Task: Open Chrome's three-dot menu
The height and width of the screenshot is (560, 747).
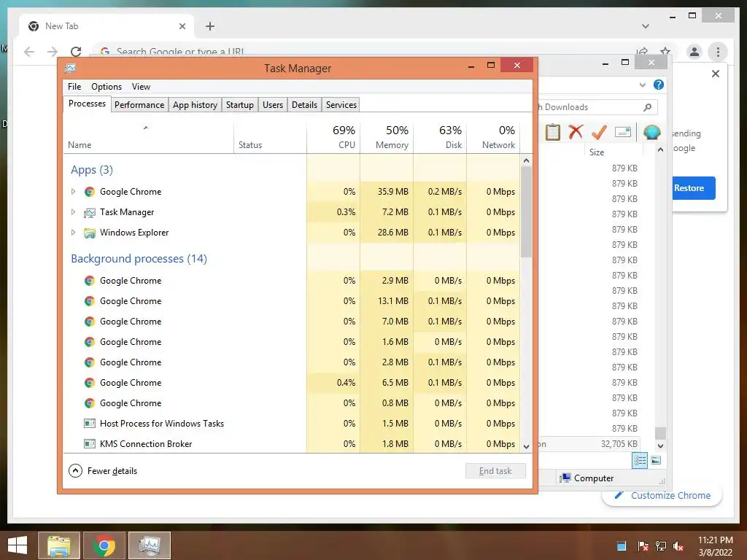Action: coord(718,52)
